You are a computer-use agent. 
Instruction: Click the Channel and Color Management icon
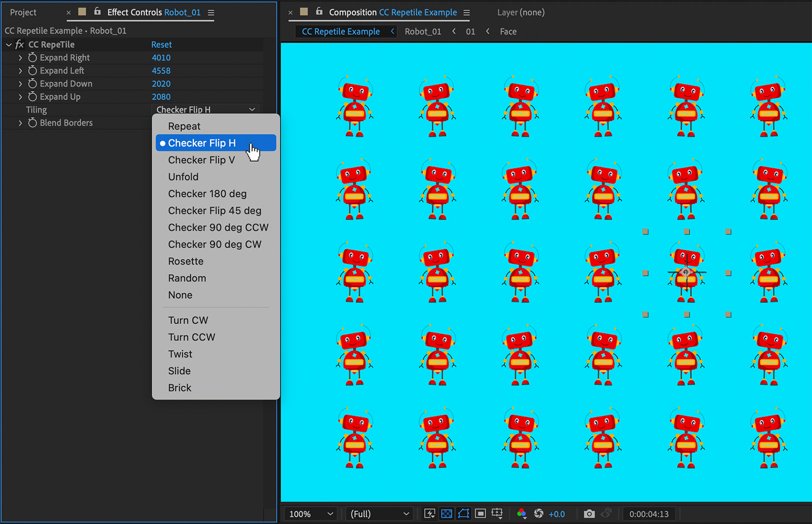[x=522, y=513]
